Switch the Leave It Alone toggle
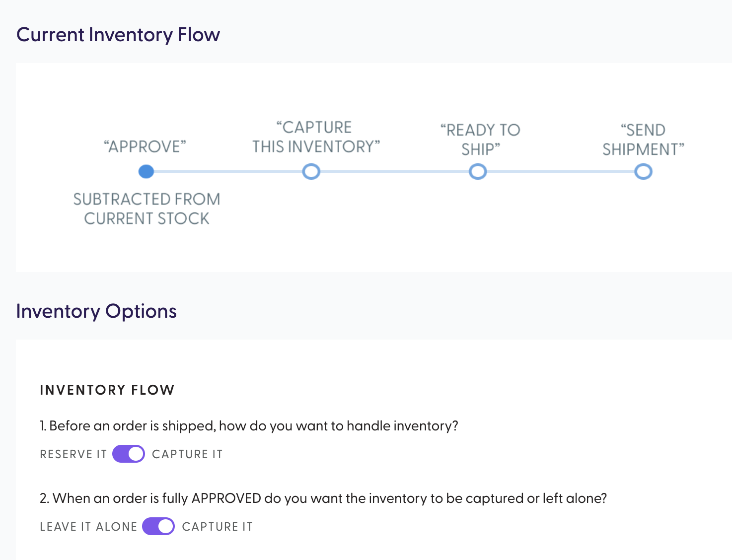Screen dimensions: 732x560 tap(158, 527)
